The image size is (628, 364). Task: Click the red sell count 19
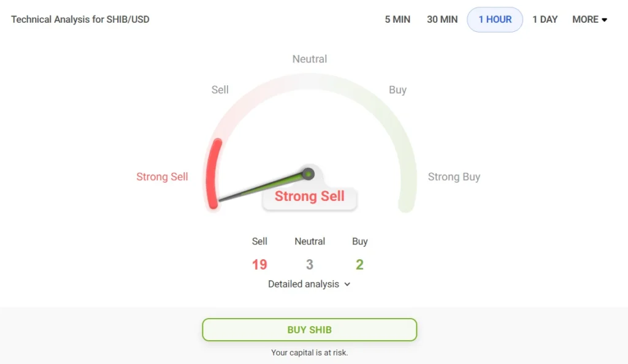click(x=259, y=265)
